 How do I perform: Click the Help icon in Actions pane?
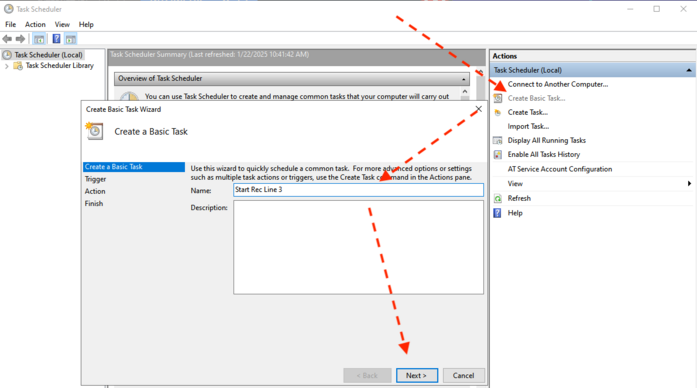tap(498, 213)
